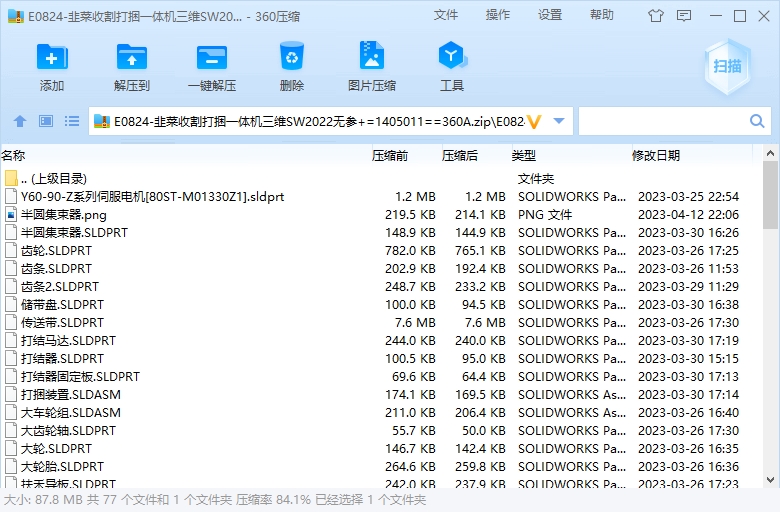Click the 一键解压 one-click extract icon
This screenshot has width=780, height=512.
(212, 57)
